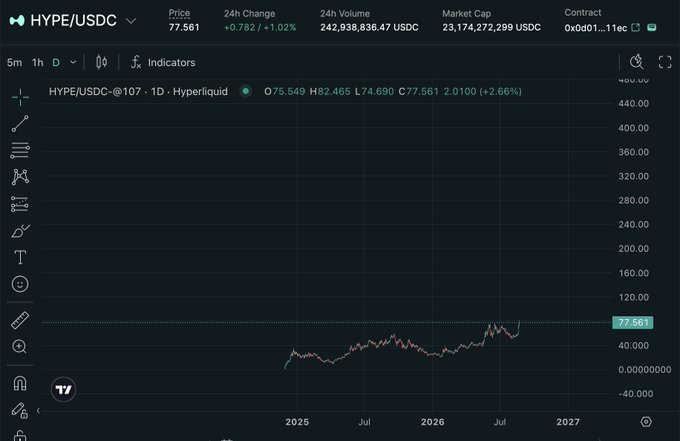Select the D daily timeframe
This screenshot has width=680, height=441.
click(56, 62)
